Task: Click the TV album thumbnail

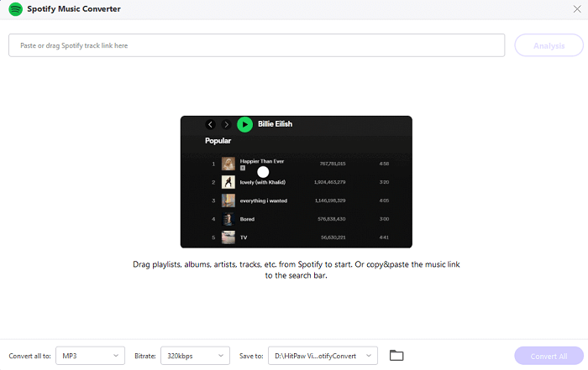Action: pos(228,237)
